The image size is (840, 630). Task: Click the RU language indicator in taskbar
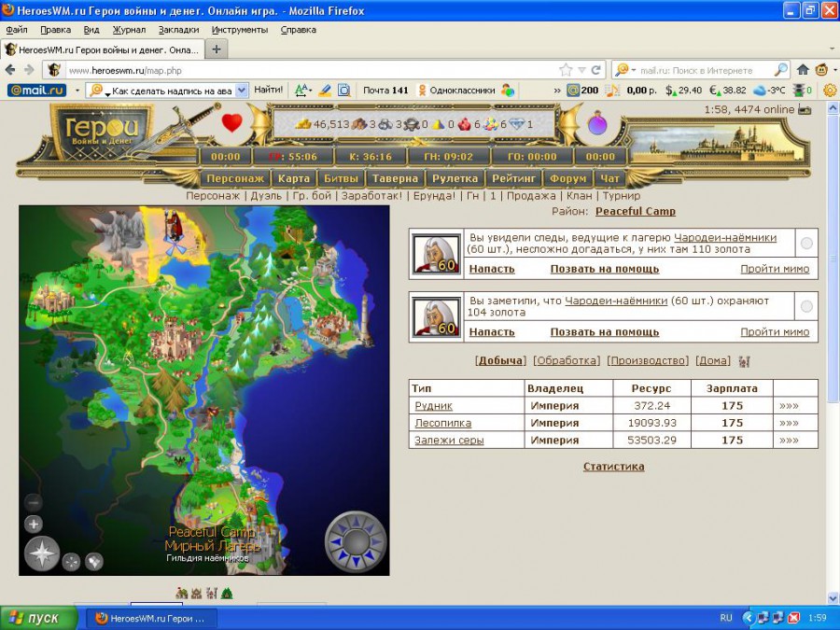point(726,618)
